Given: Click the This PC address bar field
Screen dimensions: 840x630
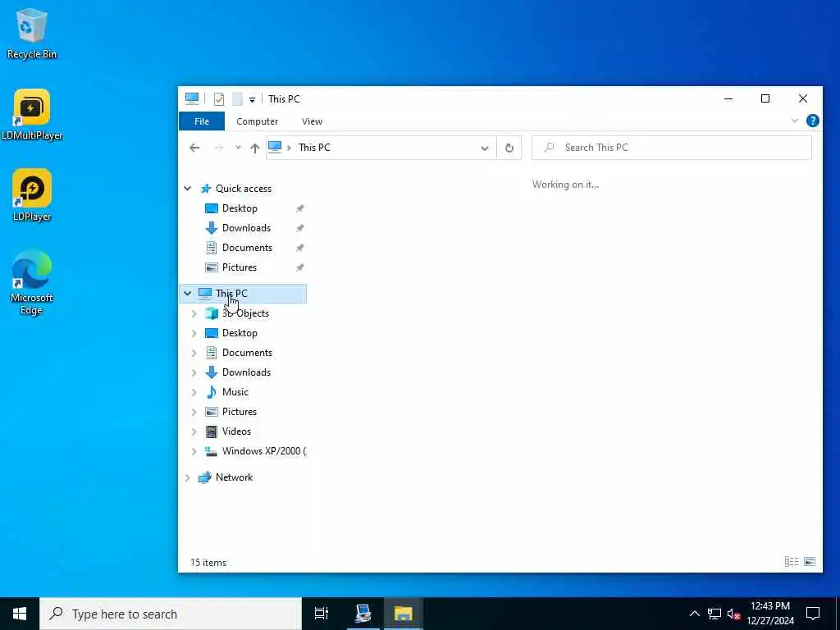Looking at the screenshot, I should (381, 148).
